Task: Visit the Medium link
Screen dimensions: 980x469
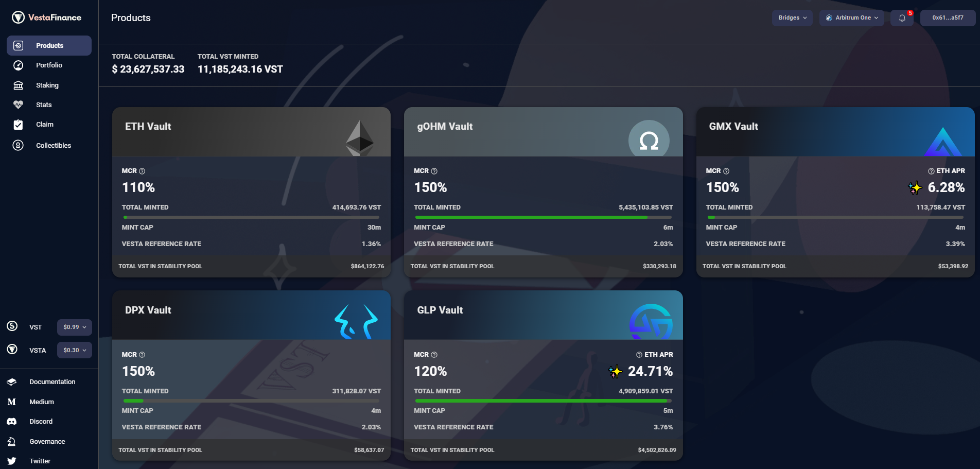Action: tap(42, 402)
